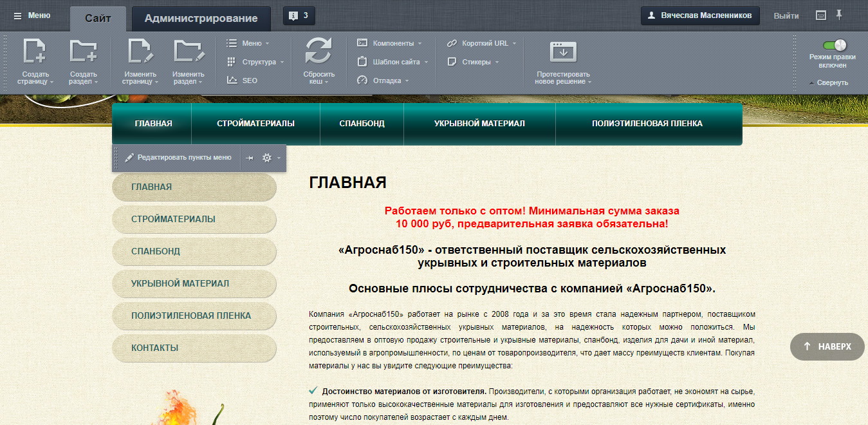Open СПАНБОНД in the top green menu
This screenshot has height=425, width=868.
point(362,124)
